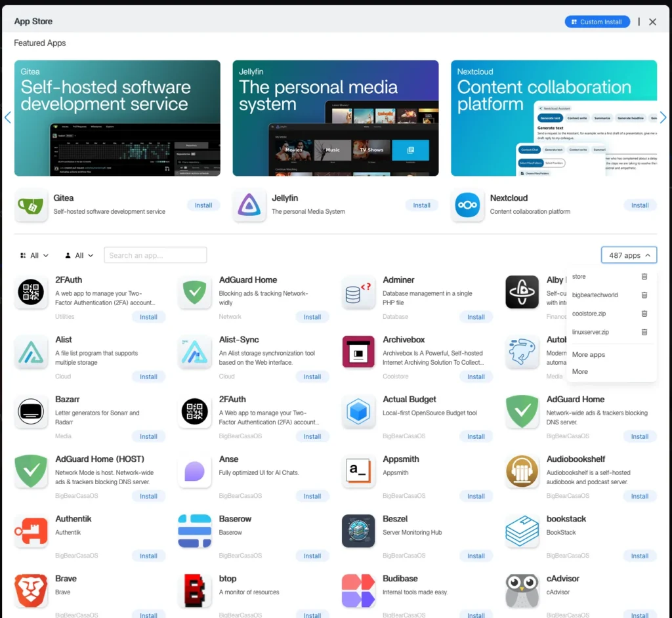Choose More apps in source menu
This screenshot has height=618, width=672.
[x=589, y=354]
